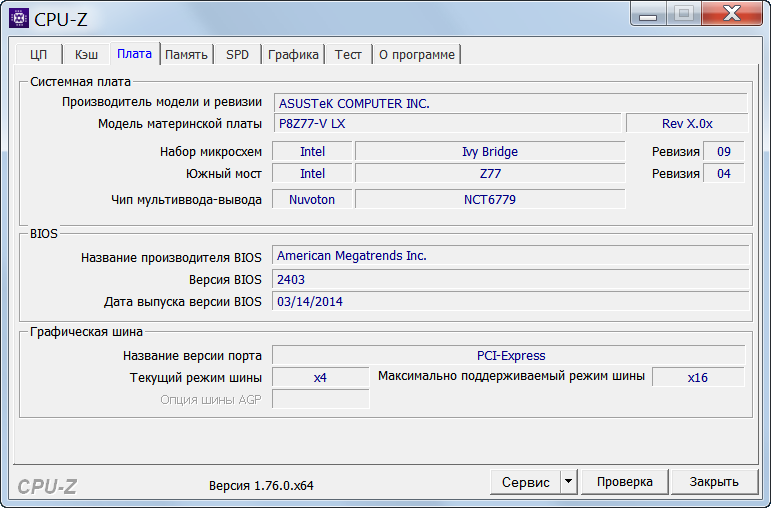
Task: Click the Закрыть button
Action: click(714, 482)
